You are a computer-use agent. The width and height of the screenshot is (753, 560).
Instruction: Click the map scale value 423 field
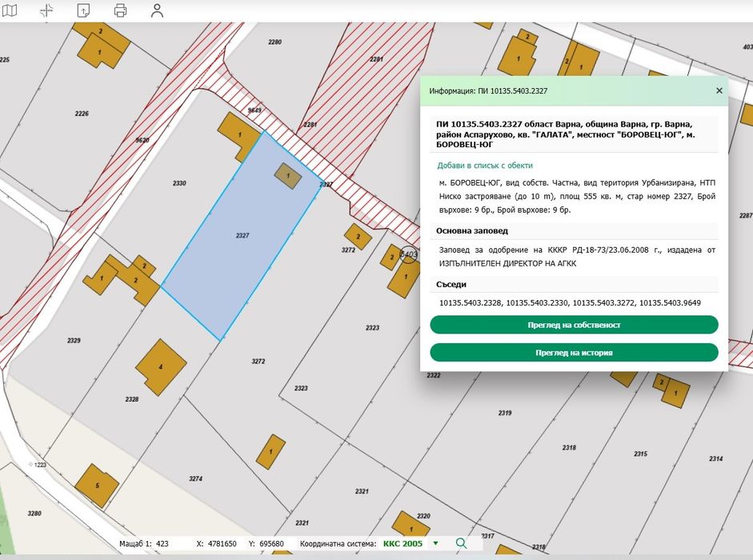click(162, 544)
